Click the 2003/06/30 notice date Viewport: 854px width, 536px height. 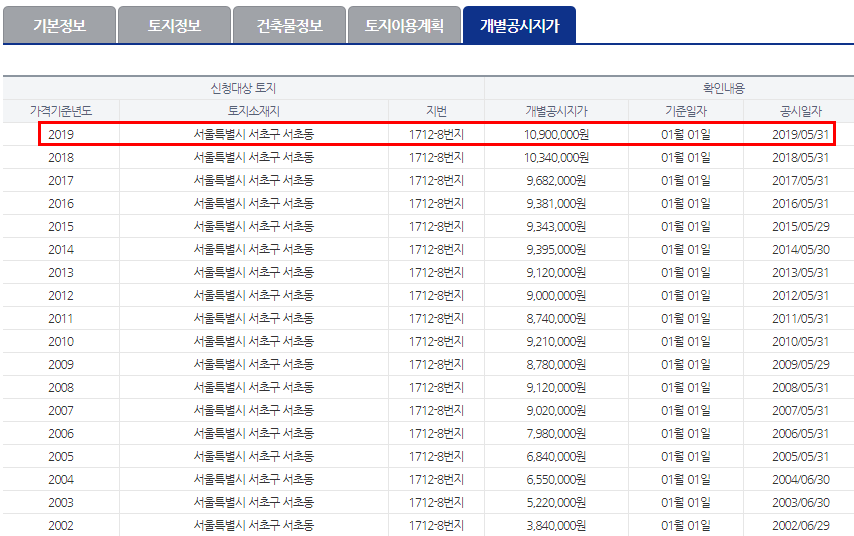(801, 502)
